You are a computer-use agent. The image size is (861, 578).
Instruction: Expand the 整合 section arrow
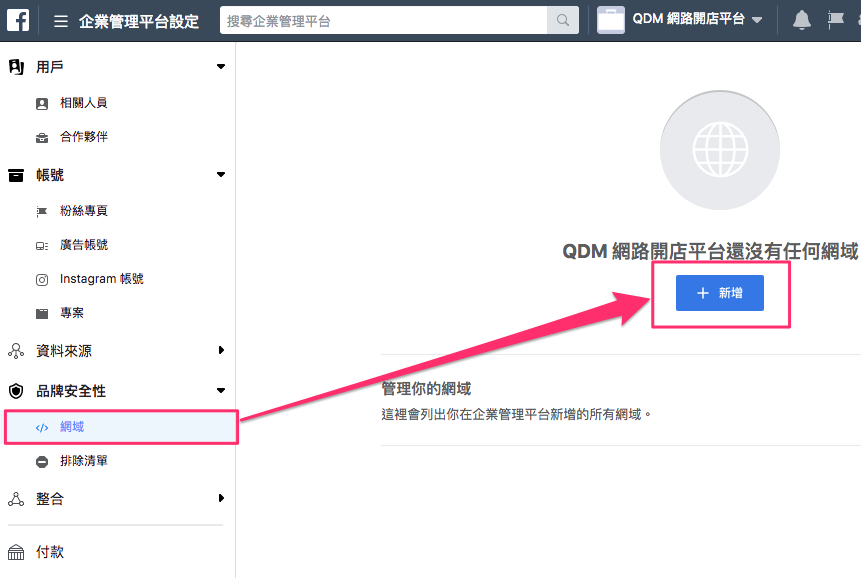click(221, 498)
